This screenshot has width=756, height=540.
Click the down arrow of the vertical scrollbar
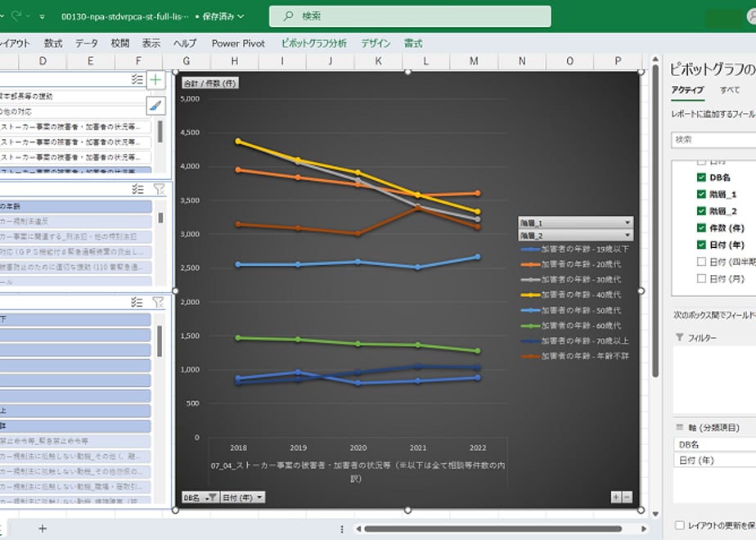(655, 514)
